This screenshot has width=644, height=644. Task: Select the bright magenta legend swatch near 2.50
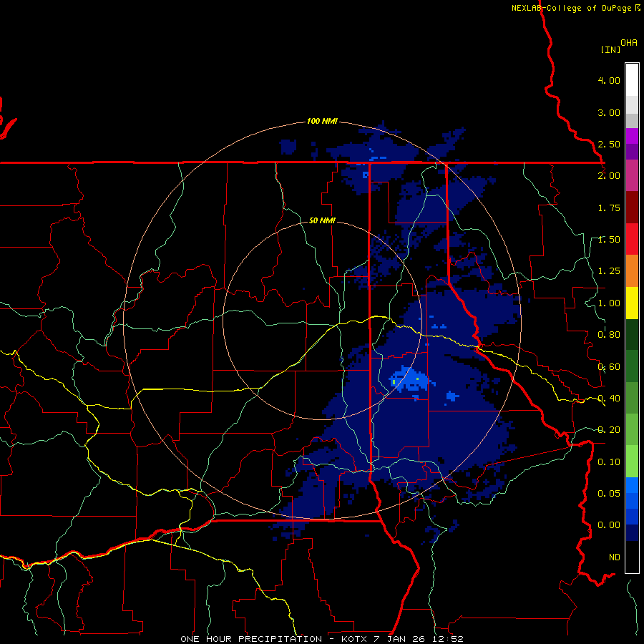(x=632, y=136)
